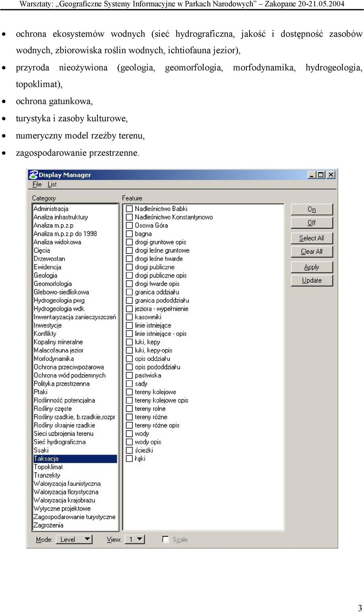364x612 pixels.
Task: Select the highlighted Taksacja category
Action: tap(75, 459)
